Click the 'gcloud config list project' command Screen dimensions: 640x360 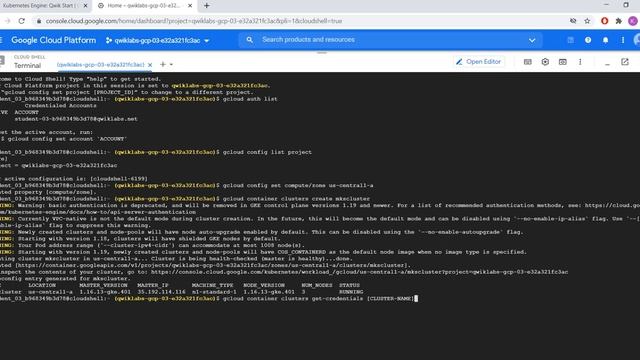click(267, 152)
